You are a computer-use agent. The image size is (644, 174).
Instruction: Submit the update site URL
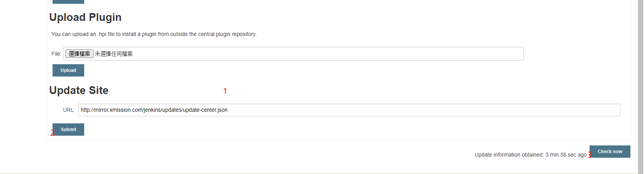pyautogui.click(x=68, y=130)
